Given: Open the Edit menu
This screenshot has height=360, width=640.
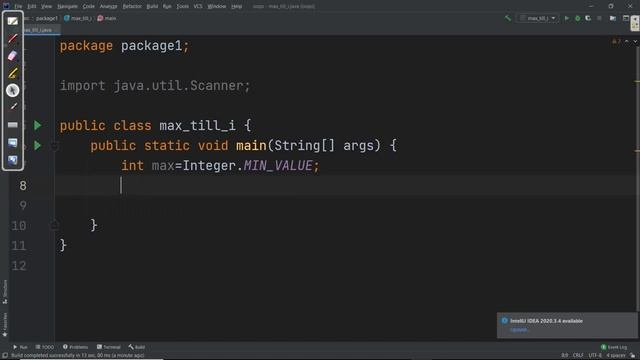Looking at the screenshot, I should [31, 6].
